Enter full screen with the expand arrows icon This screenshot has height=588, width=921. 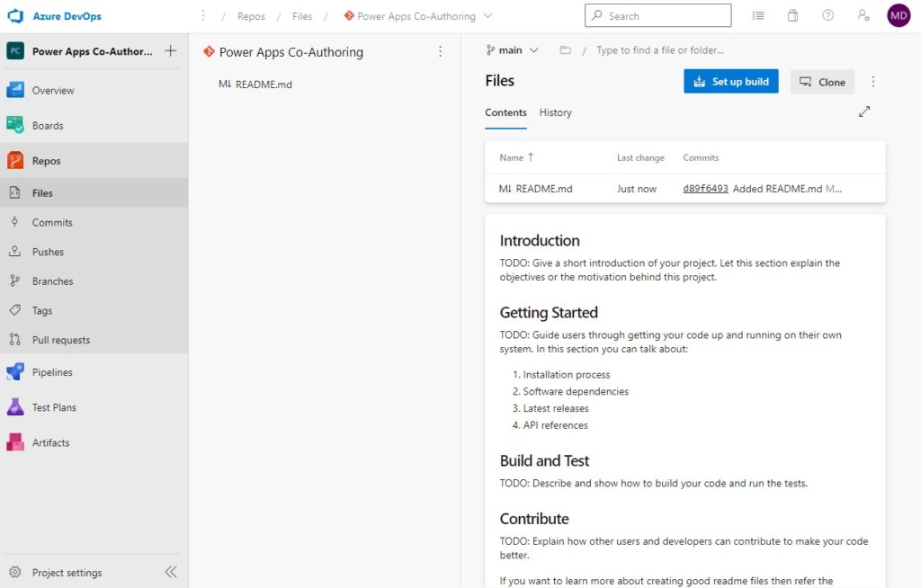pos(864,111)
